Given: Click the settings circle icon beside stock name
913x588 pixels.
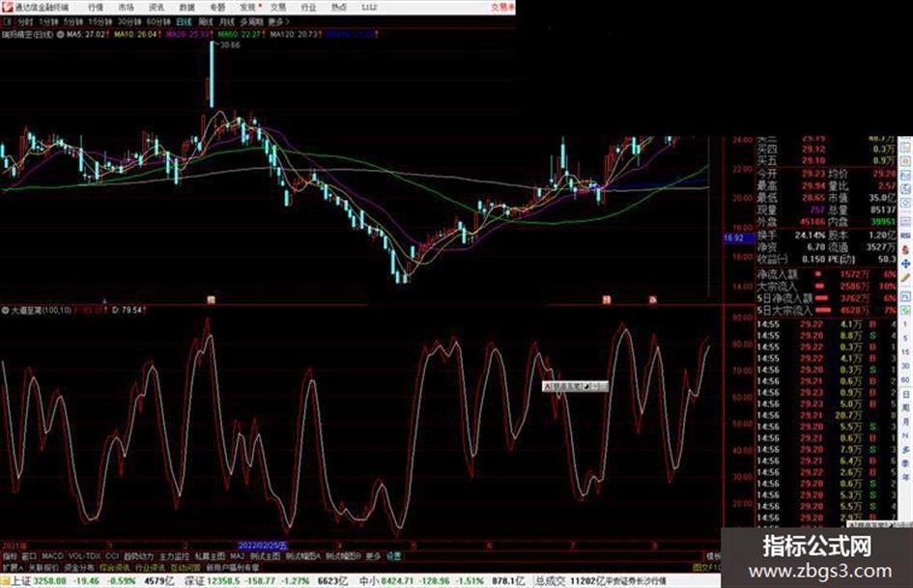Looking at the screenshot, I should tap(61, 35).
